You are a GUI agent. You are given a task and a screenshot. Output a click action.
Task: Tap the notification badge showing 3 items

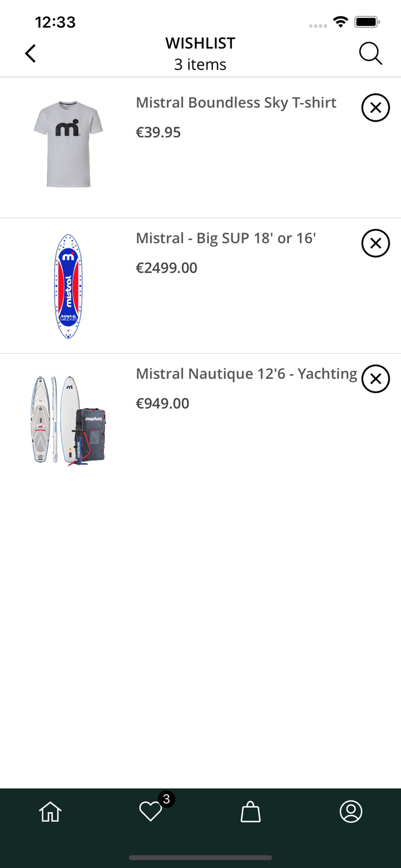click(x=165, y=799)
